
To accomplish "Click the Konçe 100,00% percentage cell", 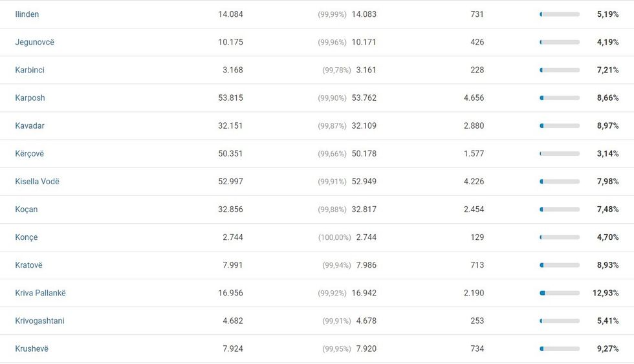I will point(334,237).
